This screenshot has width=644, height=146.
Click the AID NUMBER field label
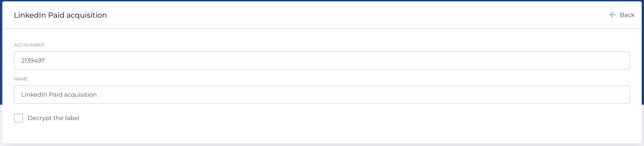pyautogui.click(x=29, y=45)
